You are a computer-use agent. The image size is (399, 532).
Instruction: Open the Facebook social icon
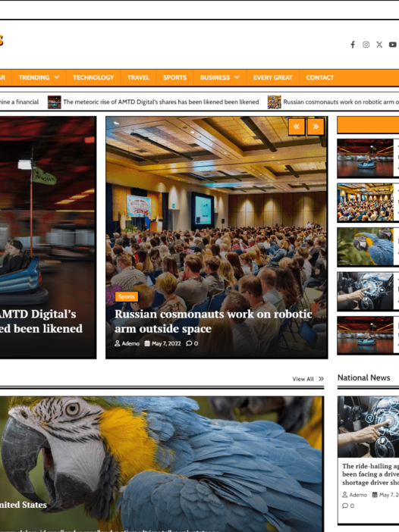tap(353, 45)
